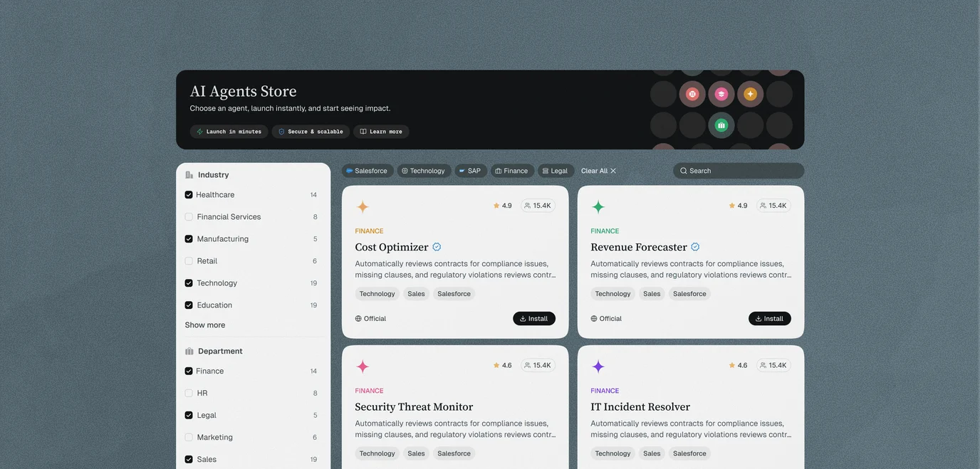Screen dimensions: 980x469
Task: Click the orange sparkle icon on Cost Optimizer card
Action: click(363, 207)
